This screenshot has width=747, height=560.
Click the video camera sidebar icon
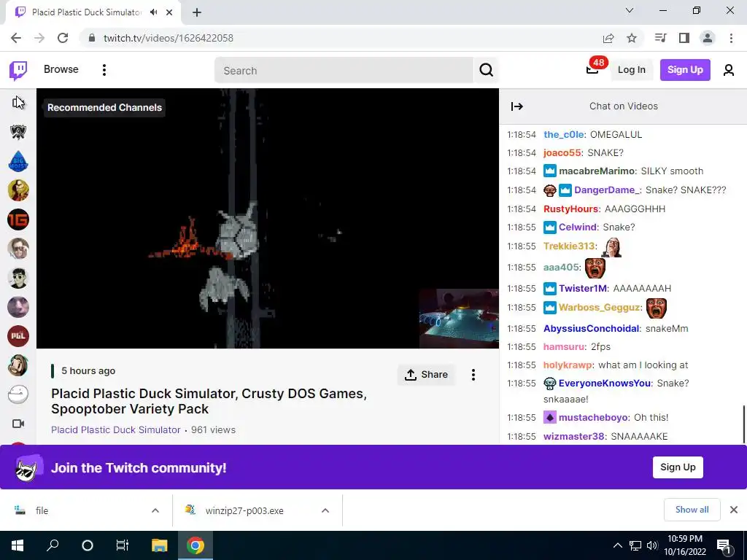point(18,424)
